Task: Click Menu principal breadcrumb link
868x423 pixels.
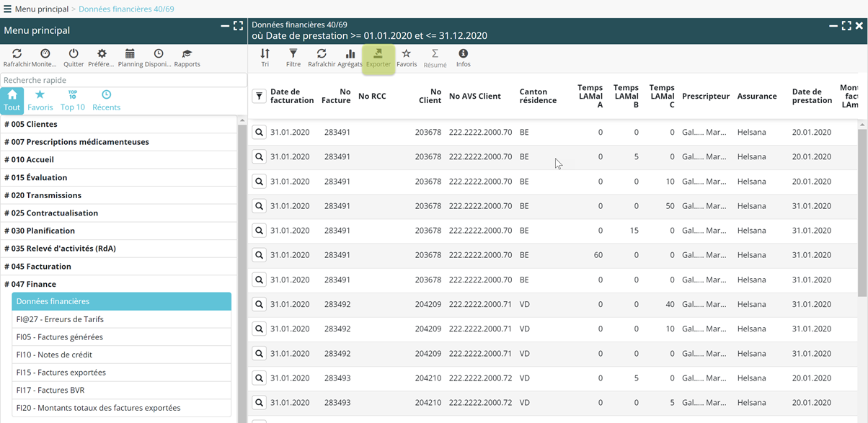Action: (x=41, y=9)
